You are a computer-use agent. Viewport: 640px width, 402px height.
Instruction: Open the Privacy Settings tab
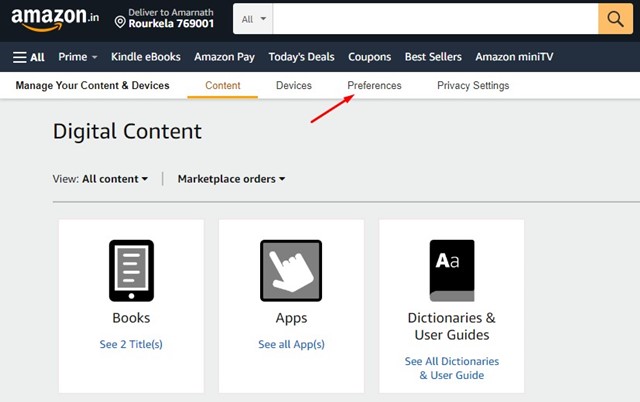pyautogui.click(x=473, y=86)
